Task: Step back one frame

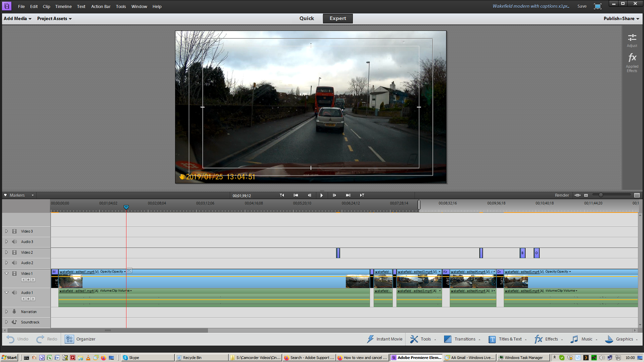Action: click(x=309, y=195)
